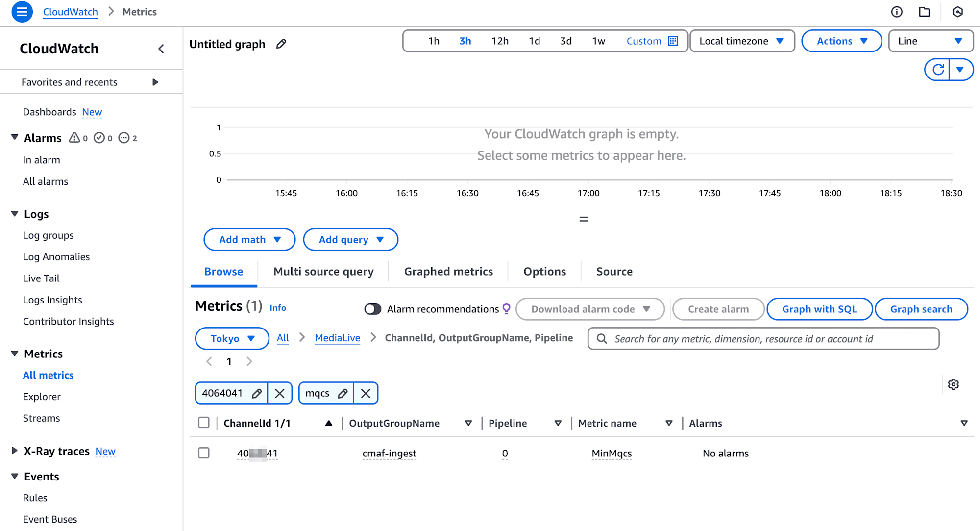Go to the previous metrics page
The height and width of the screenshot is (531, 980).
(x=209, y=361)
